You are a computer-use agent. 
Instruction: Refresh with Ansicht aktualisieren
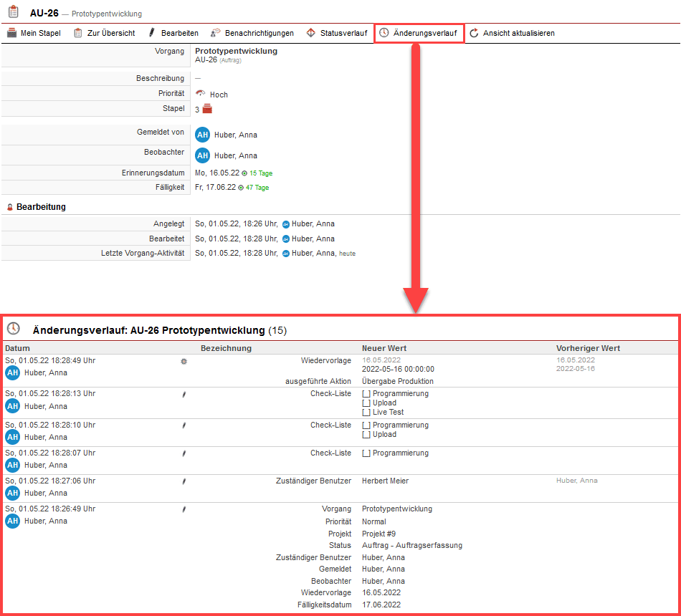click(x=512, y=33)
